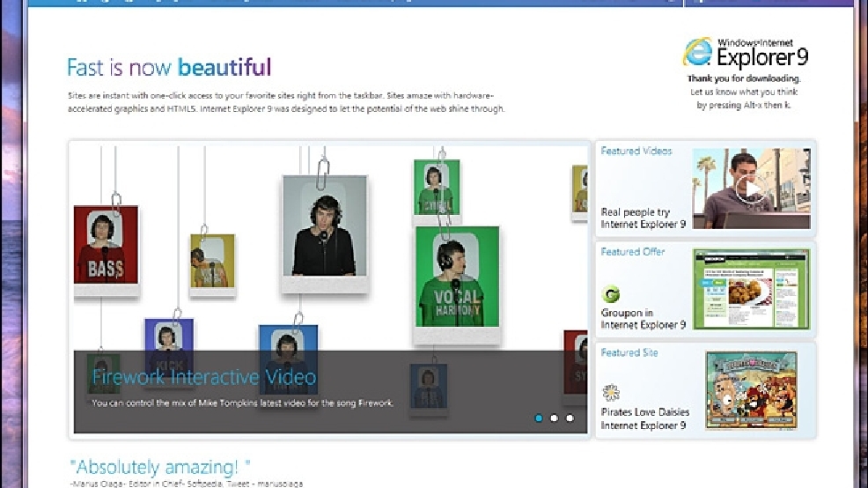
Task: Click the Fast is now beautiful headline
Action: pyautogui.click(x=169, y=68)
